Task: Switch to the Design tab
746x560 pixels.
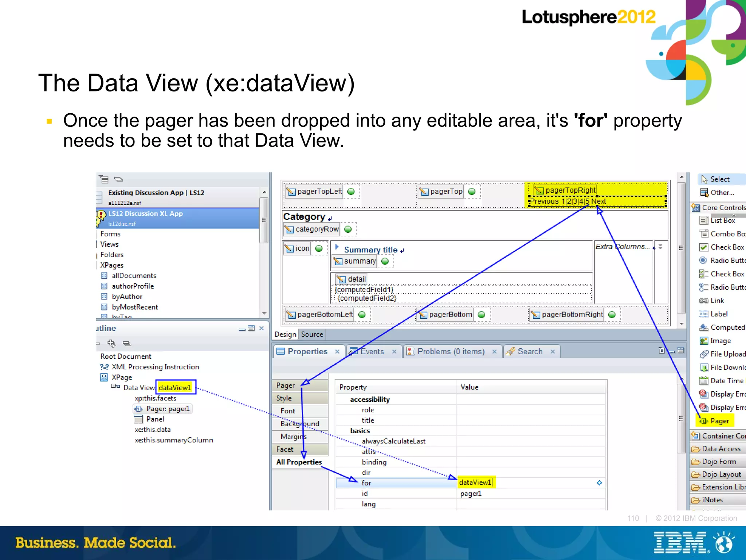Action: point(285,334)
